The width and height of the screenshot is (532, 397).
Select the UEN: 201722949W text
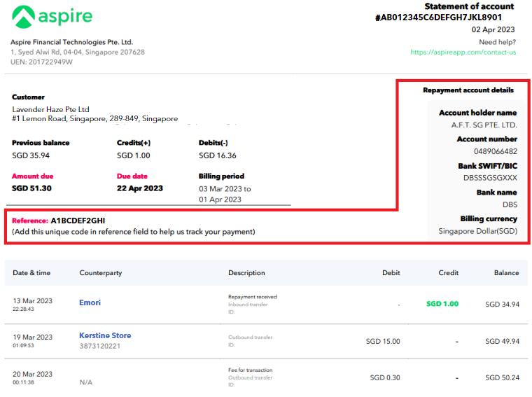pos(41,62)
